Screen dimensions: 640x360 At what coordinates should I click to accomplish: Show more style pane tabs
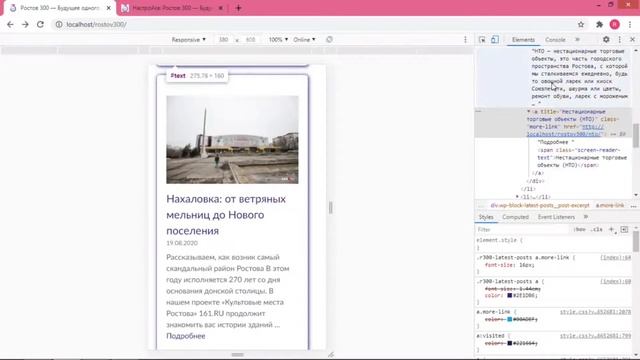586,217
